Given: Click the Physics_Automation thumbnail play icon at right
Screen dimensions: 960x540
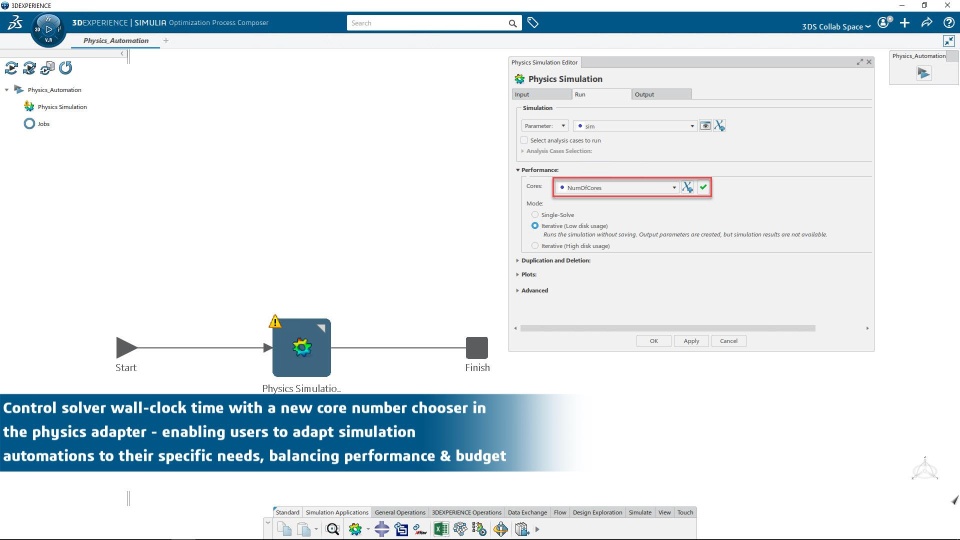Looking at the screenshot, I should tap(923, 73).
